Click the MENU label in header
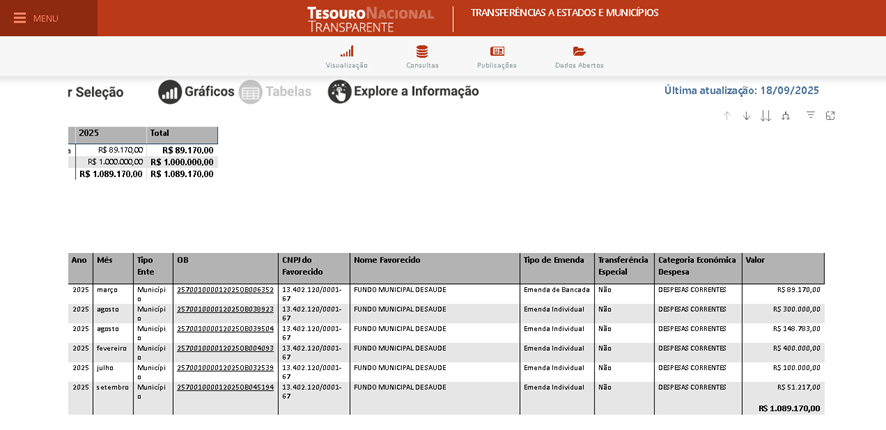 (46, 19)
